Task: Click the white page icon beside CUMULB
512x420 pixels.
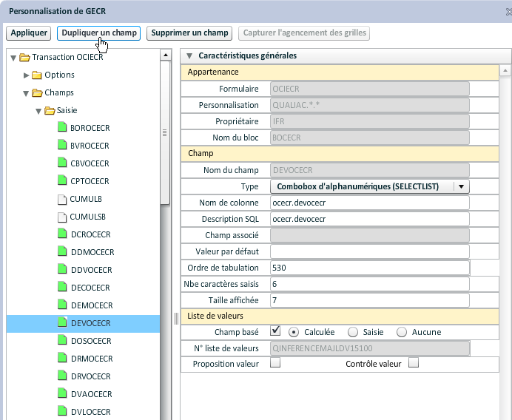Action: (63, 199)
